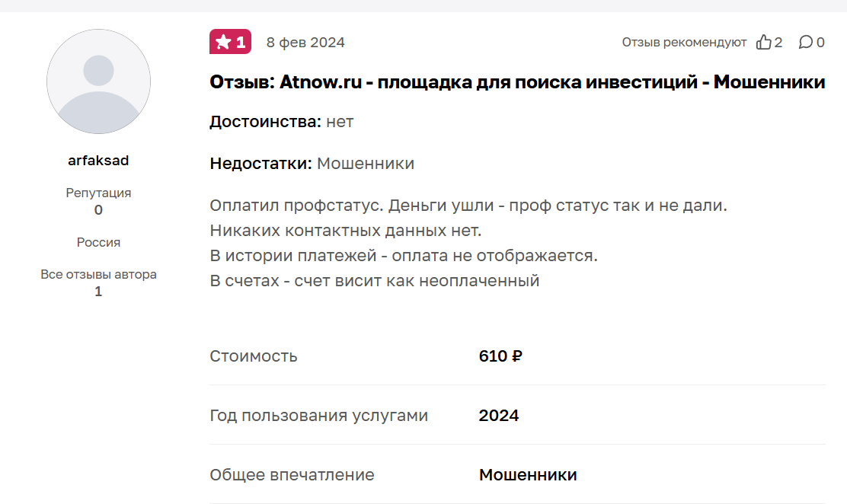
Task: Click the default user avatar image
Action: pyautogui.click(x=98, y=82)
